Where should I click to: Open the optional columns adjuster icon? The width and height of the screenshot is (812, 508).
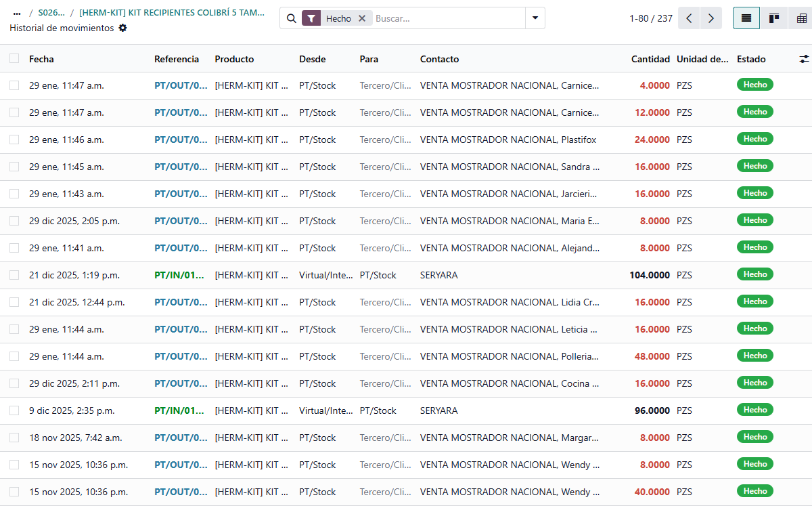coord(804,59)
